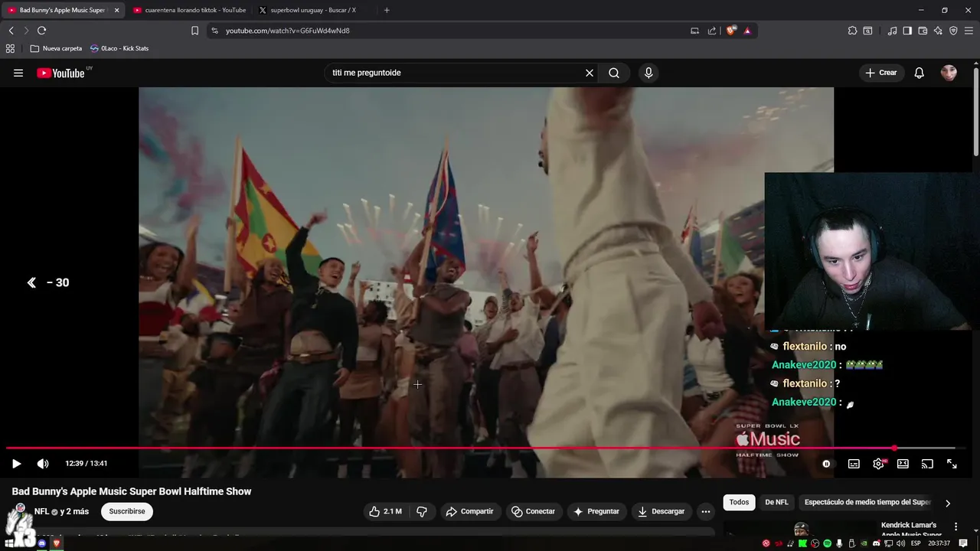The width and height of the screenshot is (980, 551).
Task: Open Spotify from system tray
Action: pyautogui.click(x=828, y=543)
